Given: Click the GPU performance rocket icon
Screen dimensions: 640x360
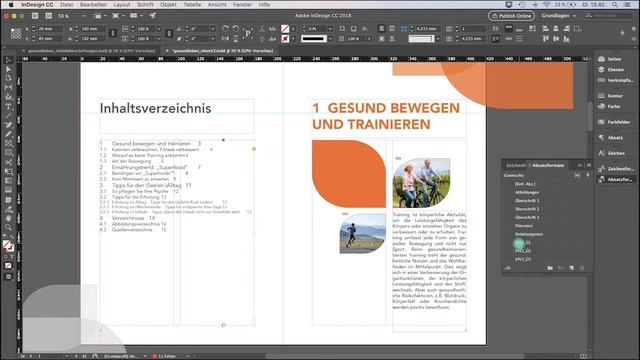Looking at the screenshot, I should 152,16.
